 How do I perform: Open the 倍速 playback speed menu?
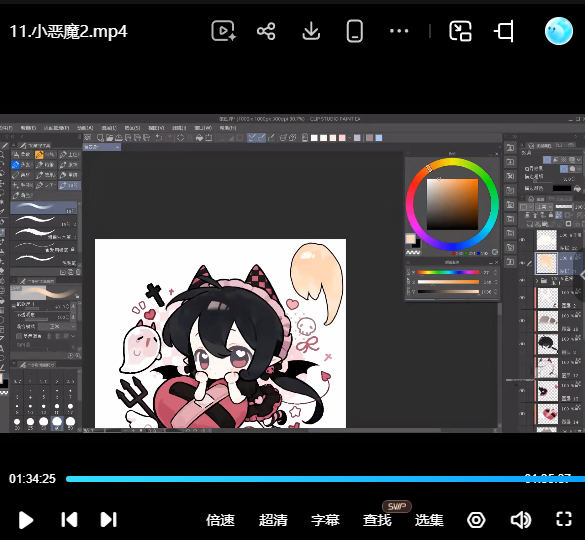pyautogui.click(x=220, y=520)
